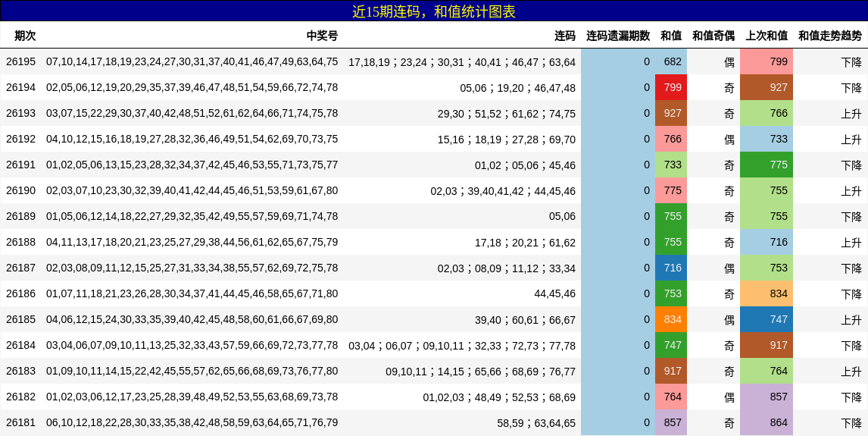The image size is (868, 436).
Task: Select period number 26190
Action: [20, 190]
